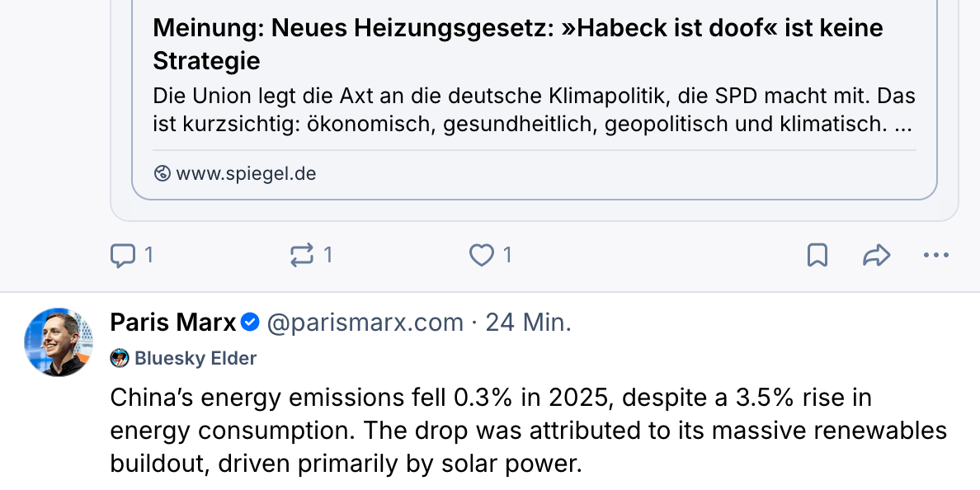Repost the Heizungsgesetz post
Image resolution: width=980 pixels, height=490 pixels.
click(302, 256)
